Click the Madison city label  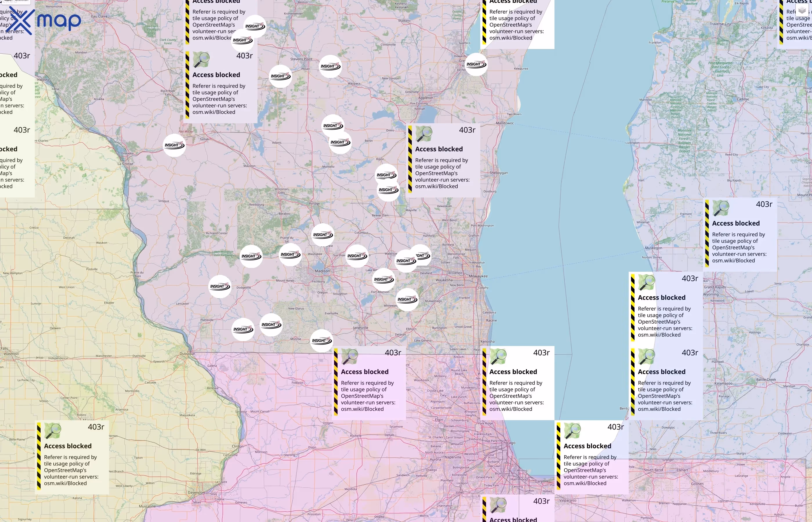[322, 271]
